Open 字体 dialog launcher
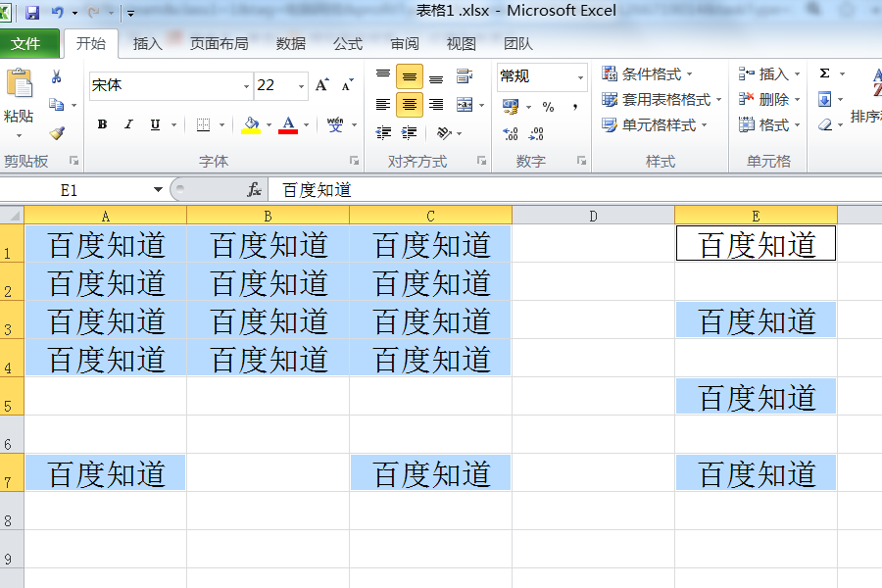 point(354,161)
